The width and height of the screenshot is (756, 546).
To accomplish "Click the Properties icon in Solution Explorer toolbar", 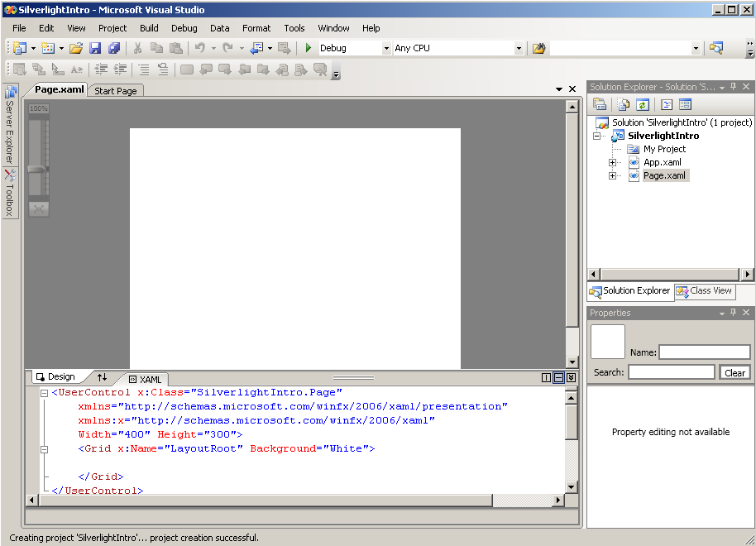I will [x=600, y=104].
